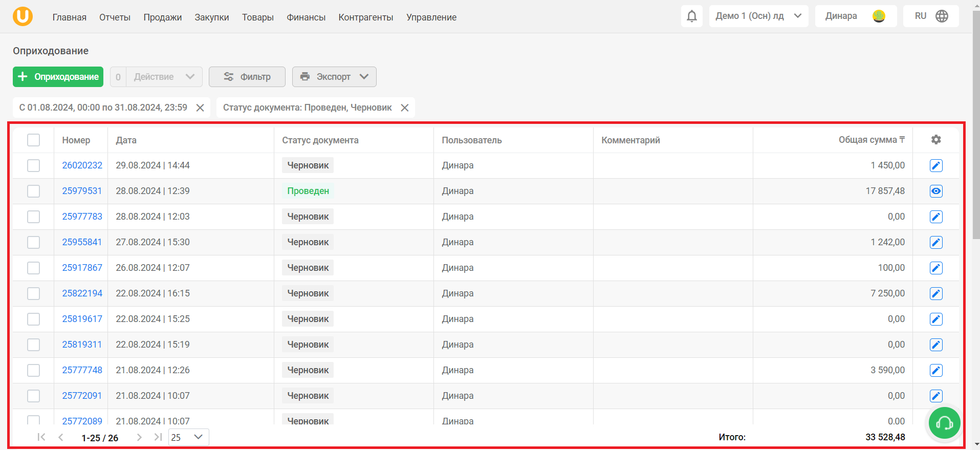Open the Демо 1 (Осн) лд selector
980x450 pixels.
758,16
